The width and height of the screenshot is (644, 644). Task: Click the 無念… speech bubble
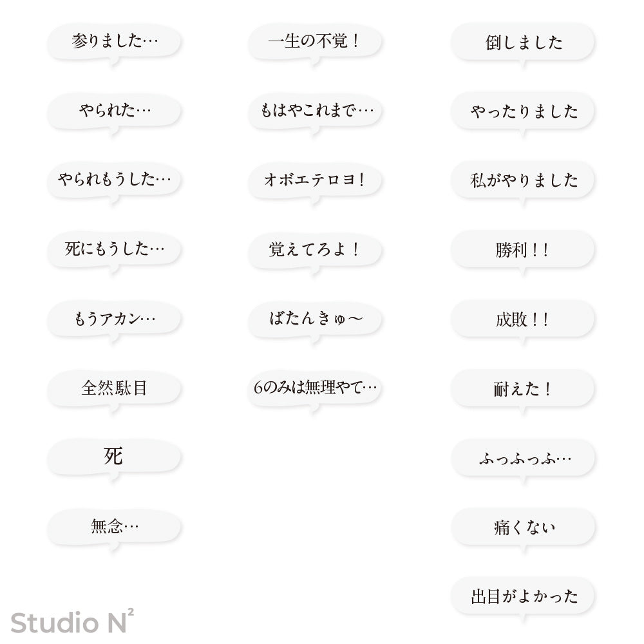click(114, 527)
